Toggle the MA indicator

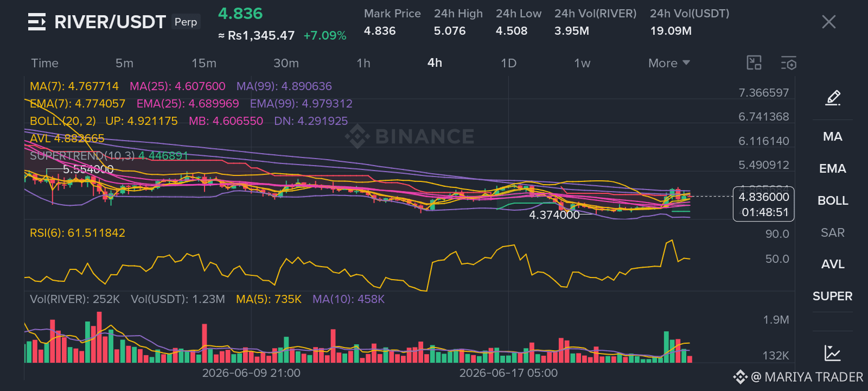833,136
